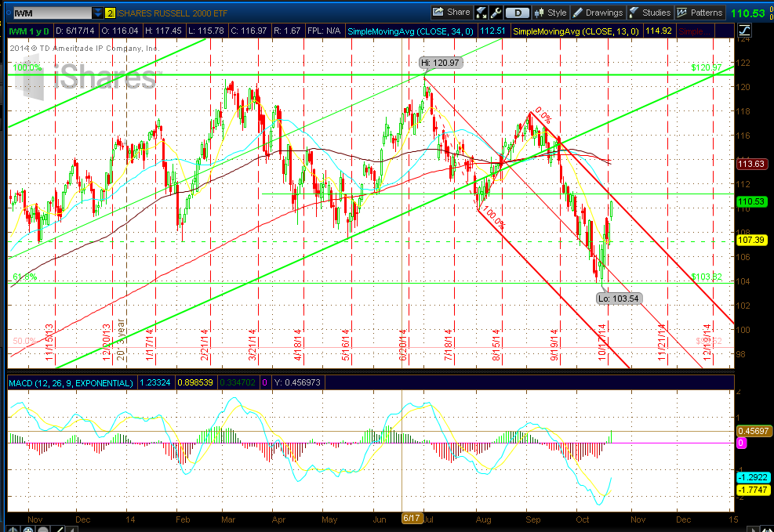Viewport: 774px width, 532px height.
Task: Click the IWM symbol input field
Action: pos(53,13)
